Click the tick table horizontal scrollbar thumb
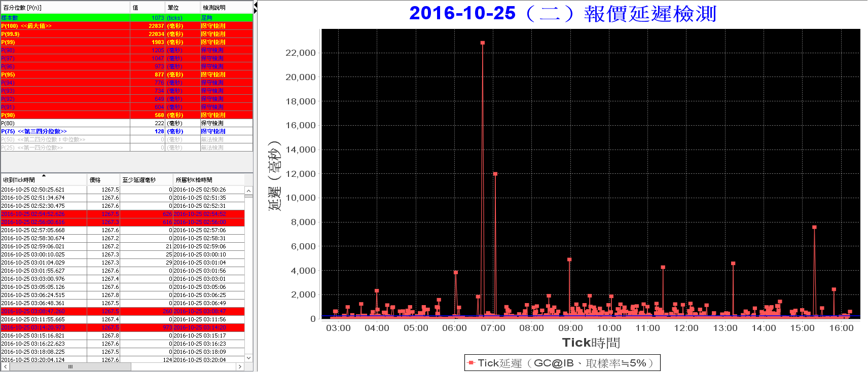 point(70,366)
